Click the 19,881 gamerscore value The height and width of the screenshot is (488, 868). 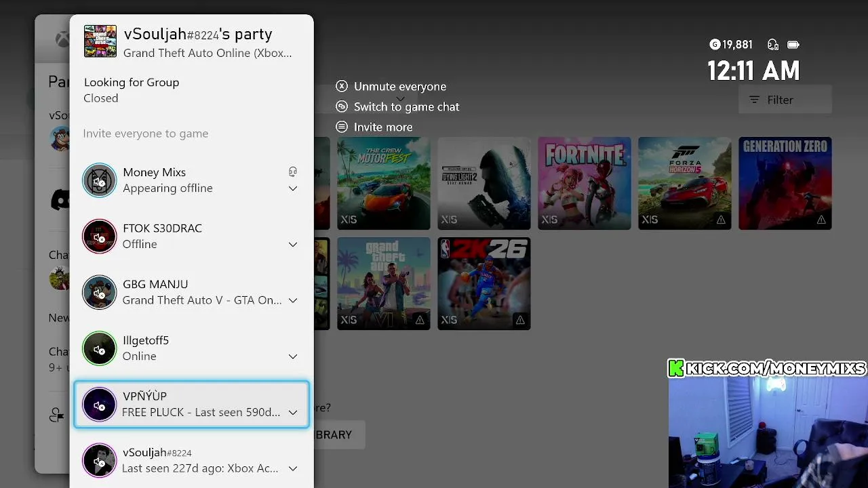[x=737, y=45]
